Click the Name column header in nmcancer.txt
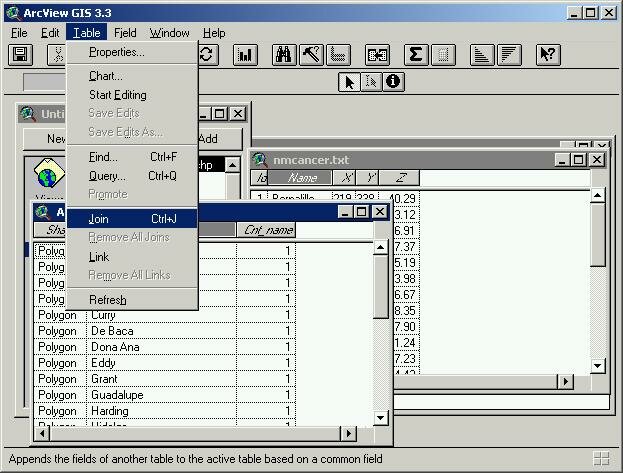Image resolution: width=623 pixels, height=473 pixels. click(x=300, y=177)
